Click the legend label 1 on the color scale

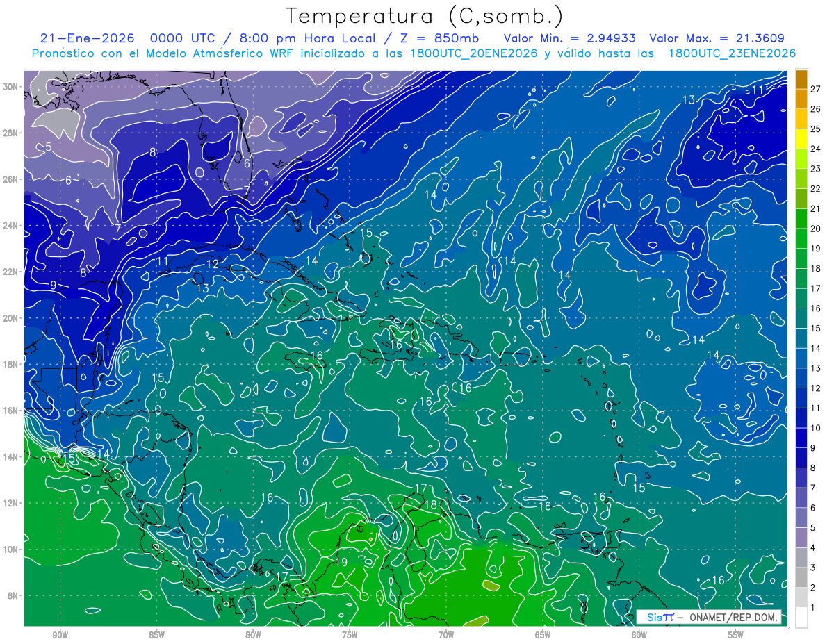coord(813,608)
